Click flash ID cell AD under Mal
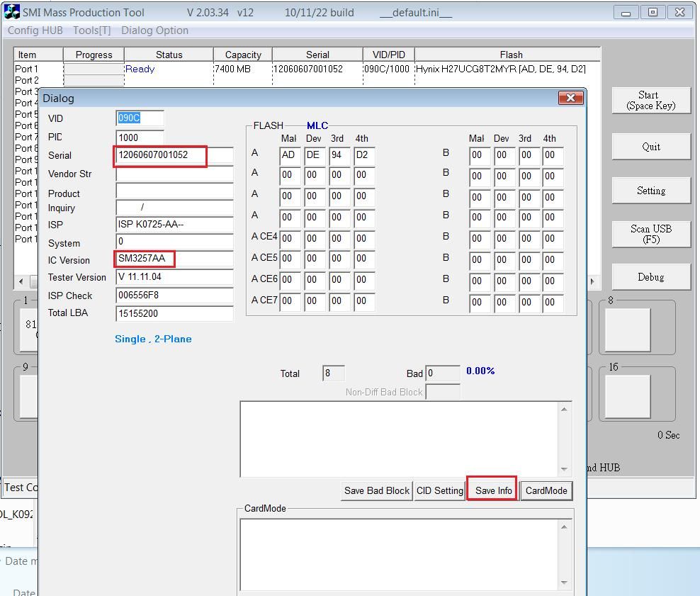 [x=290, y=156]
